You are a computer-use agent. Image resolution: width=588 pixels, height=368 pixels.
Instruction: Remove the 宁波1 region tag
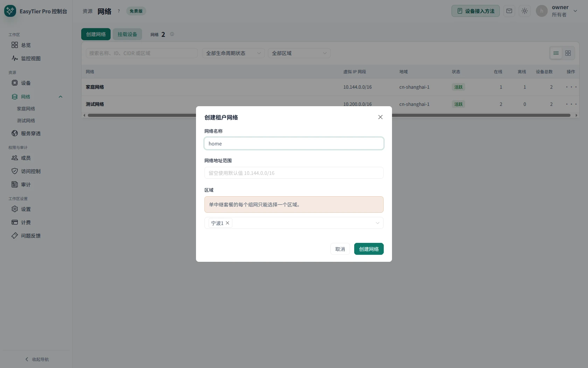click(x=227, y=223)
